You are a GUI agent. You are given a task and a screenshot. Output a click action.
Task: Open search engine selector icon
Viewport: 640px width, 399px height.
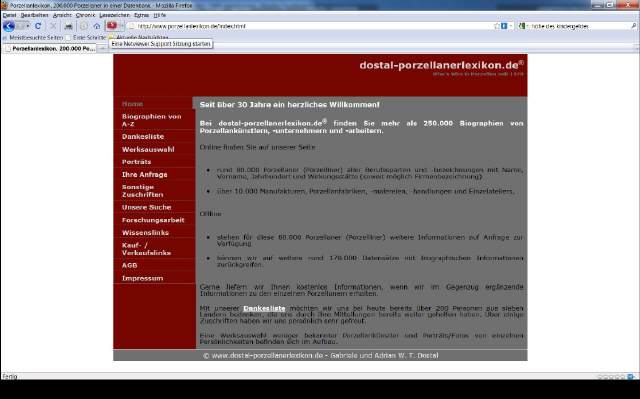pos(522,26)
